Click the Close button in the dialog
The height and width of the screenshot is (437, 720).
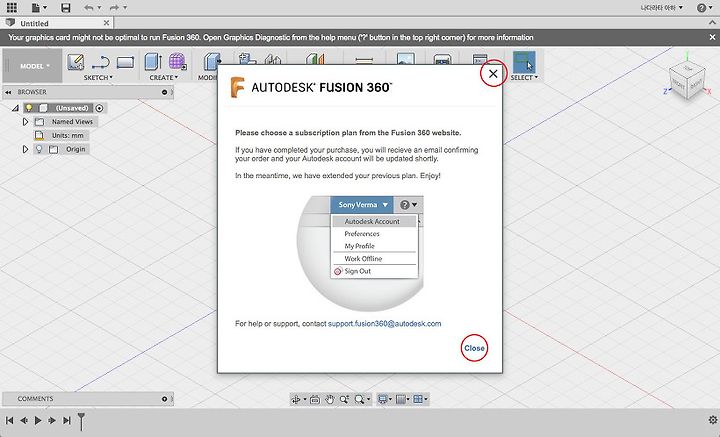tap(474, 348)
